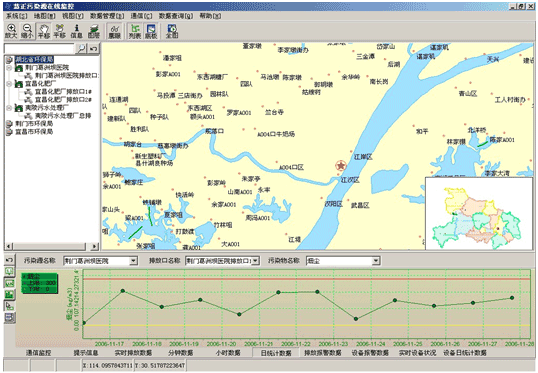Image resolution: width=538 pixels, height=373 pixels.
Task: Open the 系统 menu
Action: [16, 16]
